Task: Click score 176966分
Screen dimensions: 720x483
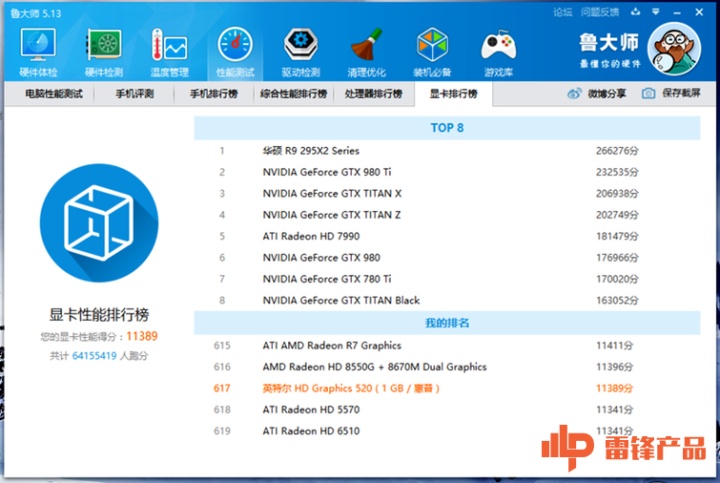Action: [x=617, y=258]
